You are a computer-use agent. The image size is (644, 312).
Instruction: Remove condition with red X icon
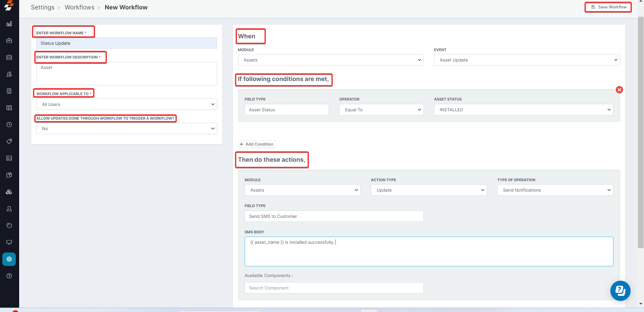click(619, 90)
